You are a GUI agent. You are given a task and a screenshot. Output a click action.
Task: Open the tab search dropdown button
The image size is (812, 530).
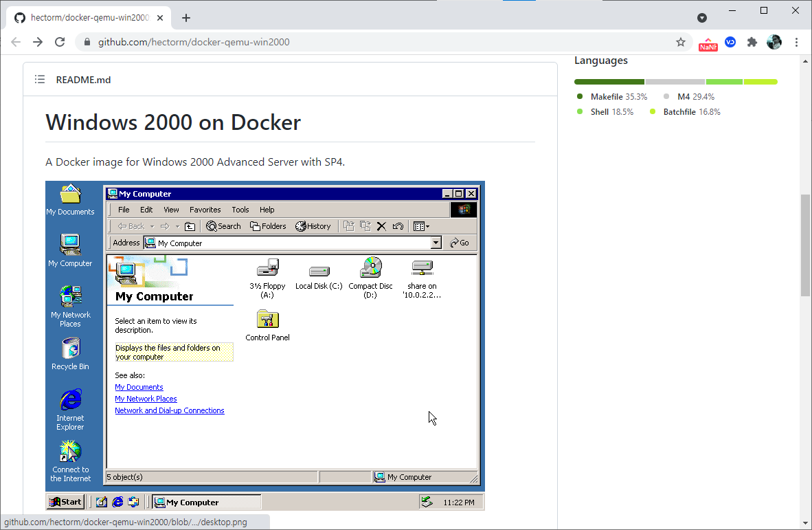click(x=701, y=18)
